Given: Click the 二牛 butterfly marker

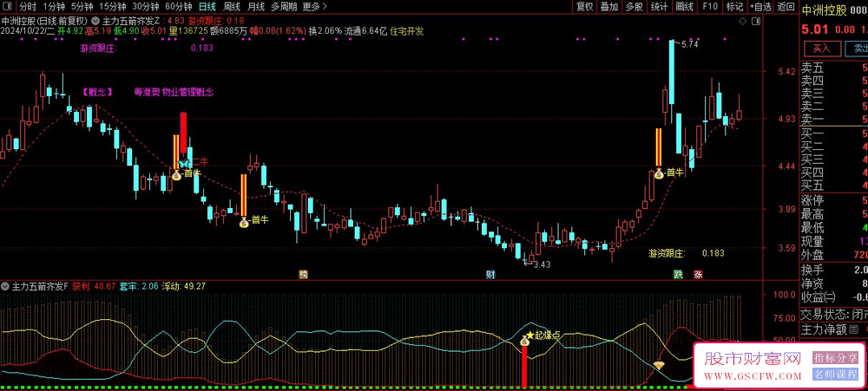Looking at the screenshot, I should tap(184, 163).
